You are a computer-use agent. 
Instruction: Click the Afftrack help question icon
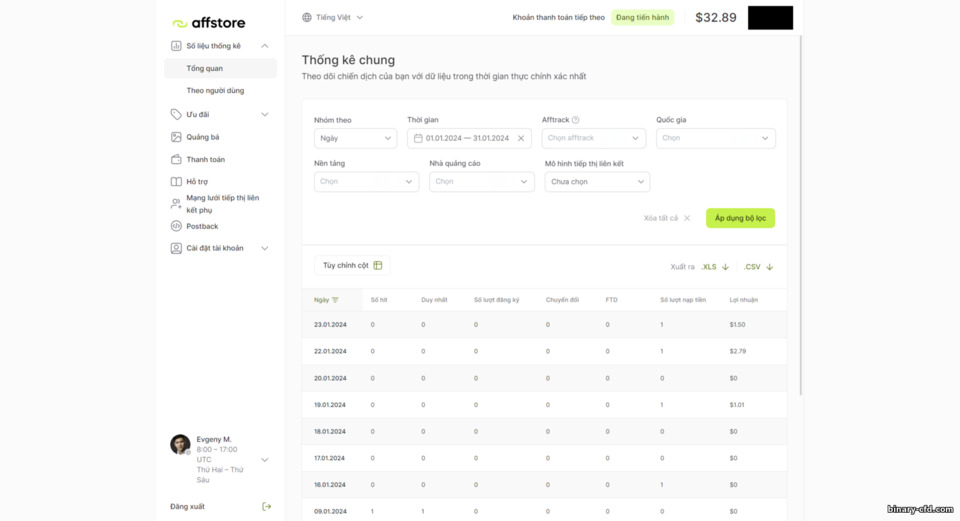coord(576,120)
